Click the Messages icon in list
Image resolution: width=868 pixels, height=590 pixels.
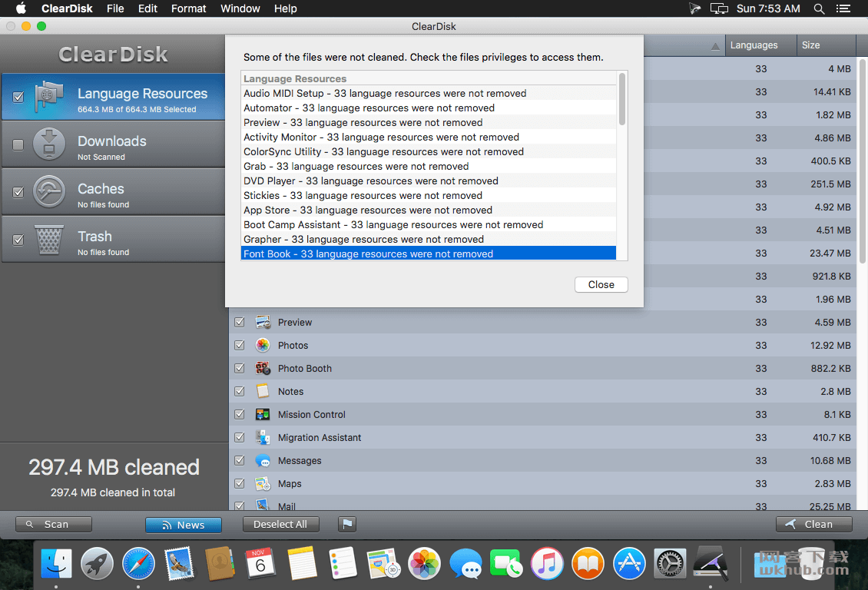coord(263,460)
